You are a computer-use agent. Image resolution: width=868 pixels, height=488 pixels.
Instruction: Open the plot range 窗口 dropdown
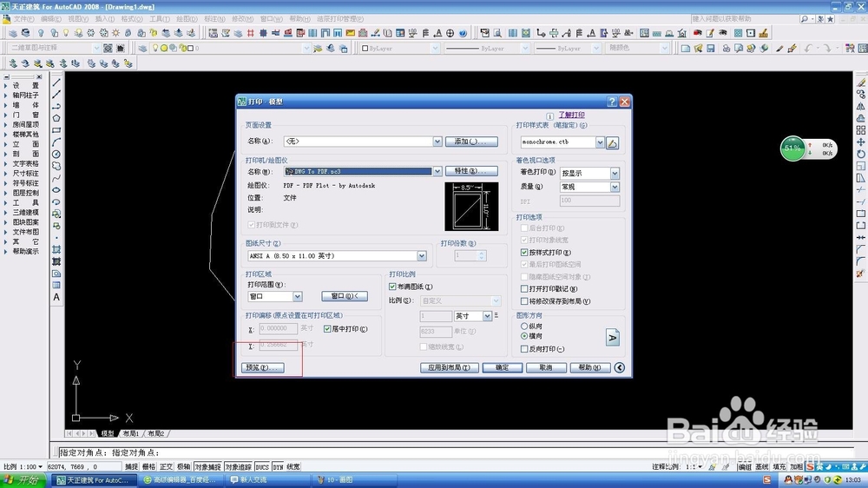[297, 296]
